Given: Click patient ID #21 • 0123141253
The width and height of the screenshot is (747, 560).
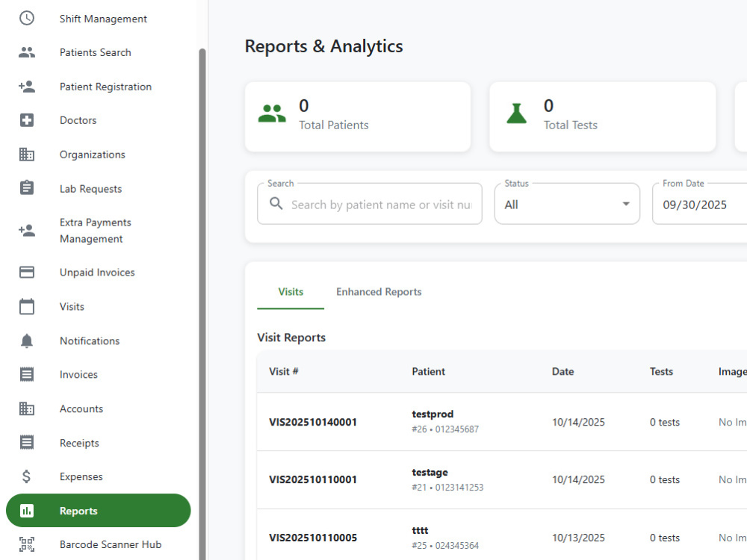Looking at the screenshot, I should tap(447, 487).
